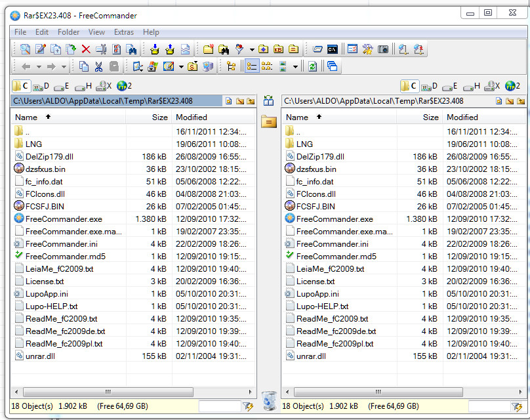Switch to list view mode

(x=267, y=67)
